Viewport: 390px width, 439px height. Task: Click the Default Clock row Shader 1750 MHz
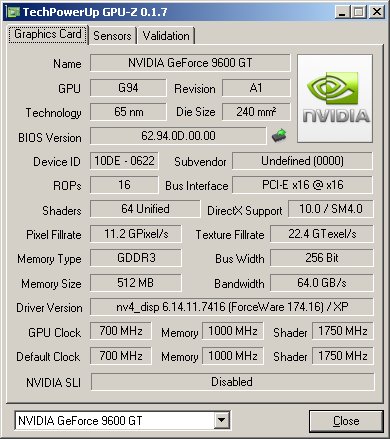(x=343, y=356)
